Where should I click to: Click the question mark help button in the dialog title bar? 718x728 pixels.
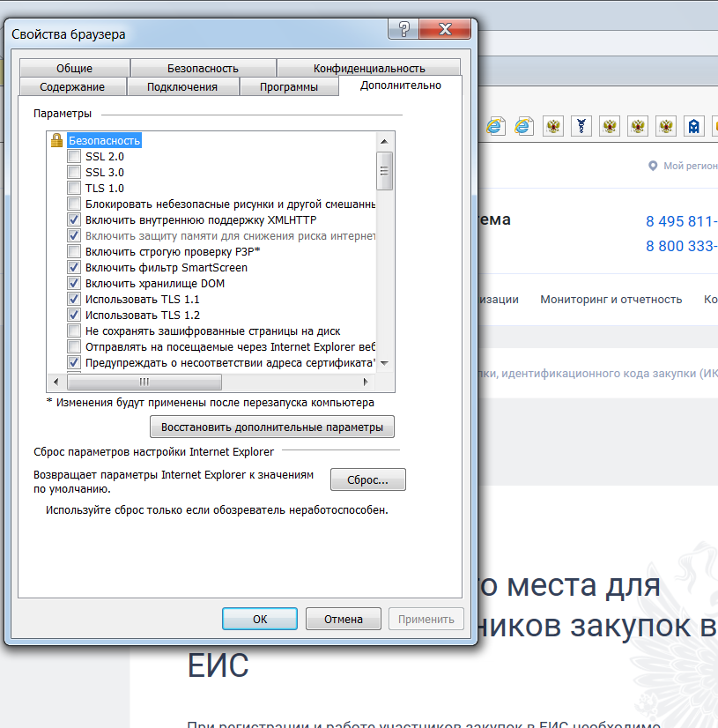pos(403,29)
